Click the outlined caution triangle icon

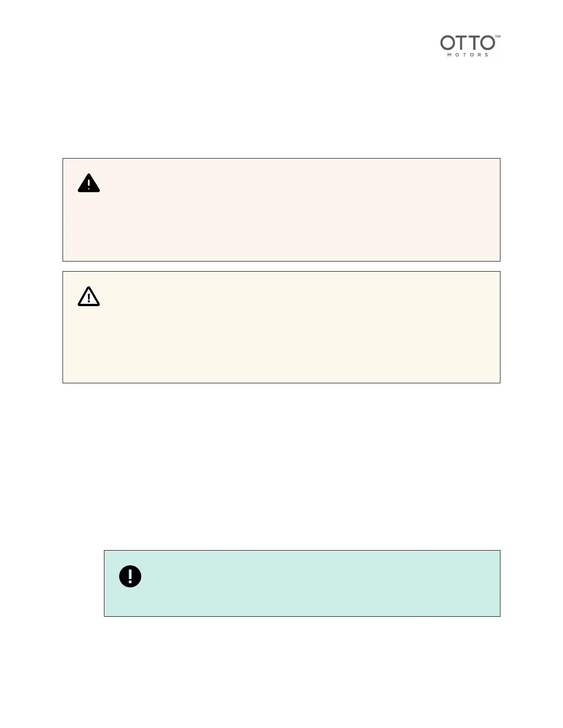89,296
